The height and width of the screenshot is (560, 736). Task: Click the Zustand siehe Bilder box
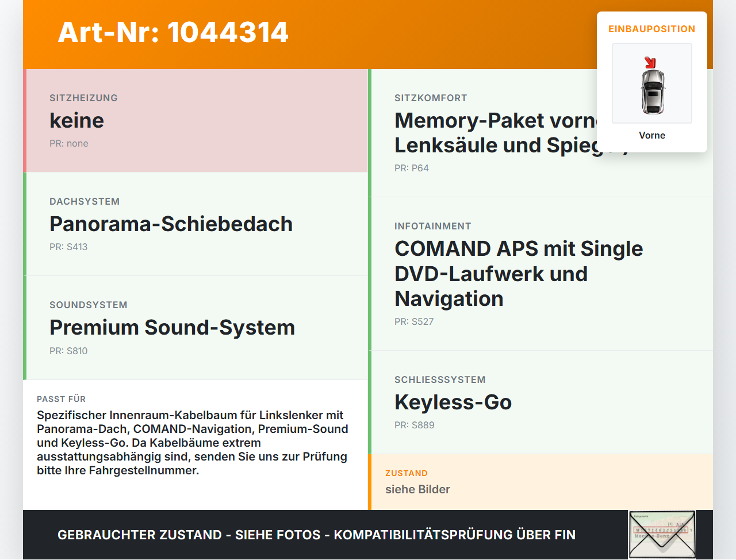point(540,482)
